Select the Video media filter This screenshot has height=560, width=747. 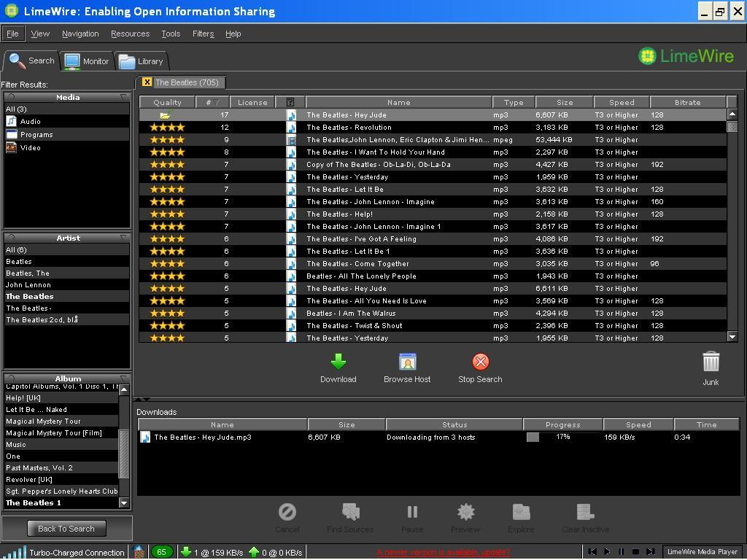point(66,147)
